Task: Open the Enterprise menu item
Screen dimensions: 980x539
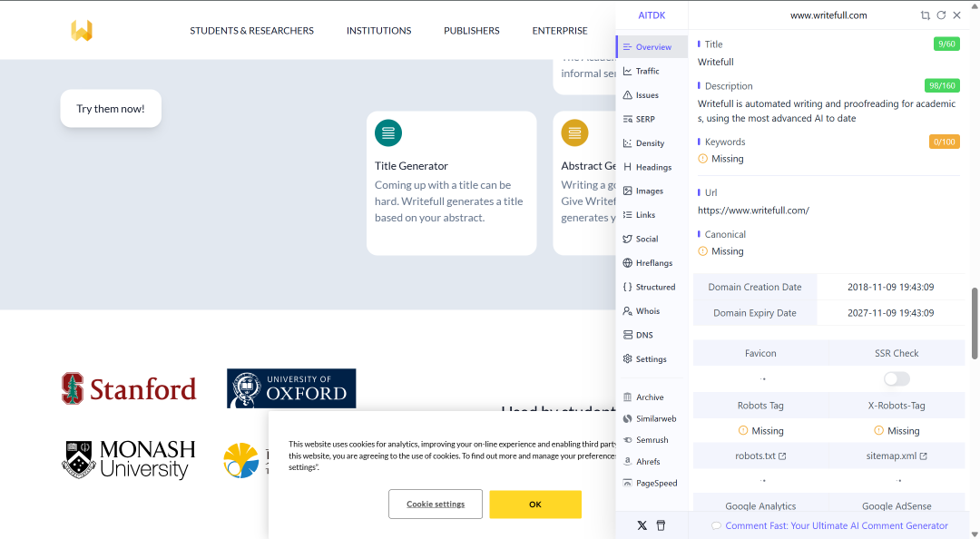Action: (559, 30)
